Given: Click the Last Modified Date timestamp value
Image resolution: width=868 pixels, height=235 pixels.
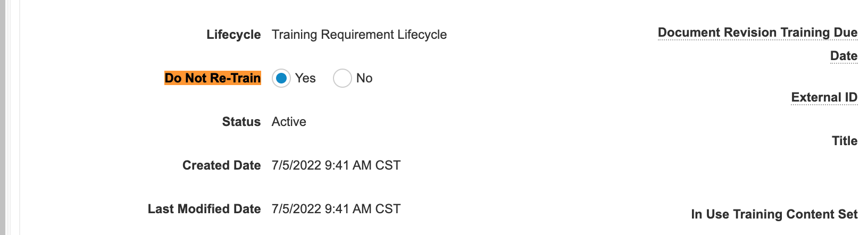Looking at the screenshot, I should pos(336,209).
